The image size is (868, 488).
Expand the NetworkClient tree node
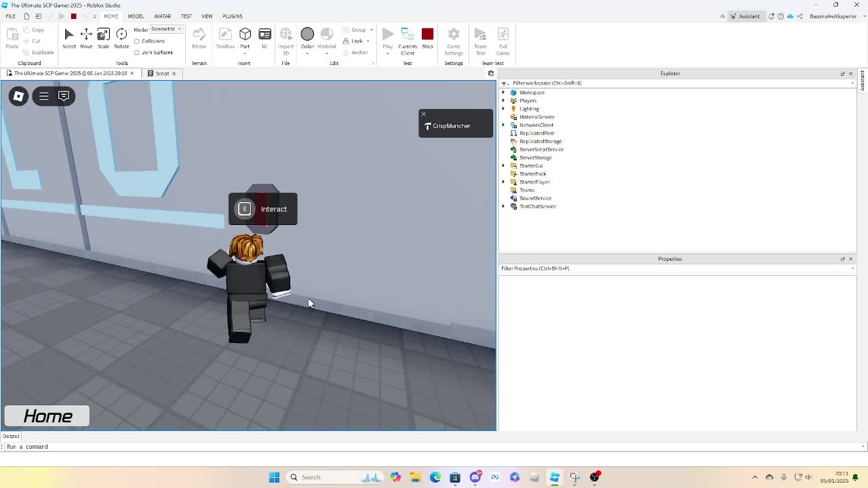tap(503, 125)
